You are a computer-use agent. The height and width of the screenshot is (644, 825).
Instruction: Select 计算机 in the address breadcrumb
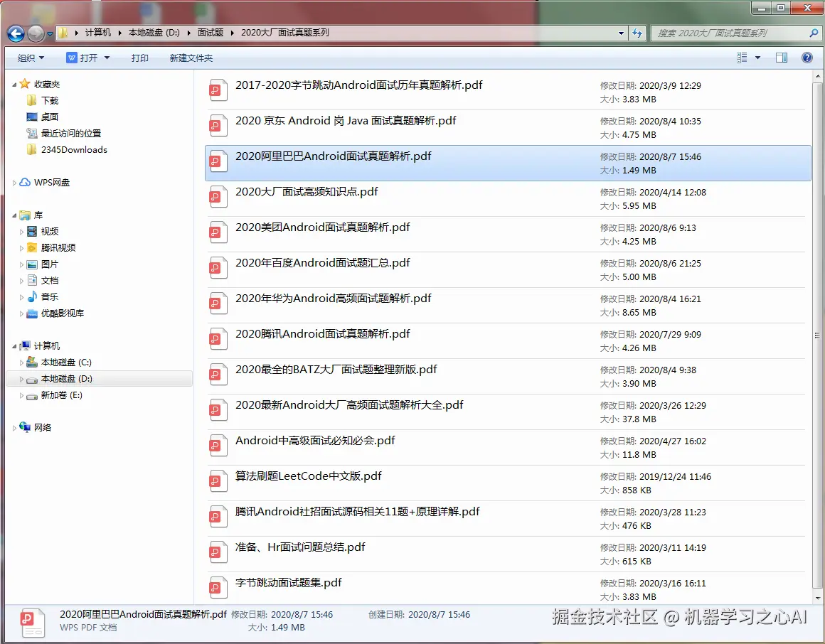coord(98,33)
